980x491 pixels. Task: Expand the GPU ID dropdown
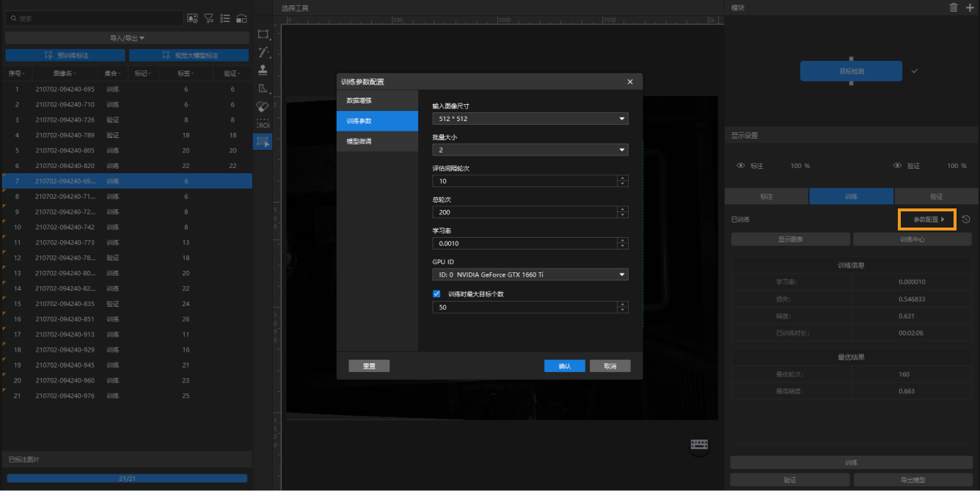pos(530,274)
